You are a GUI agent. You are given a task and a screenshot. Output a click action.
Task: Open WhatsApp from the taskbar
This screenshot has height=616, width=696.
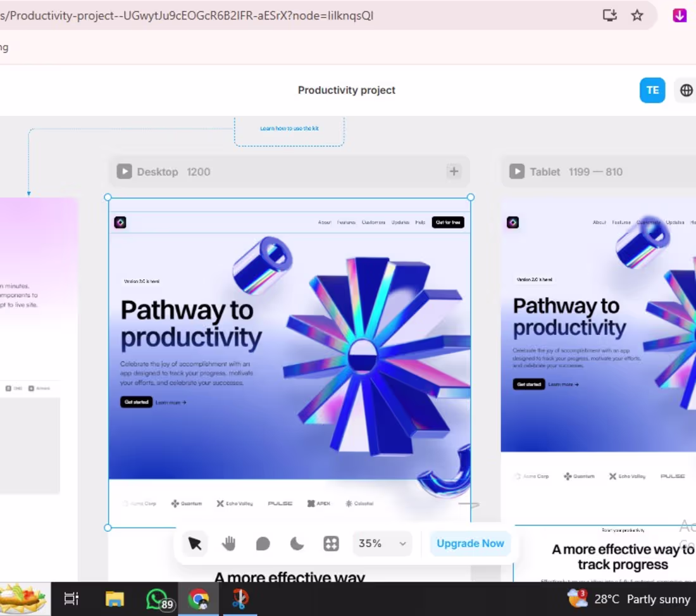tap(158, 598)
